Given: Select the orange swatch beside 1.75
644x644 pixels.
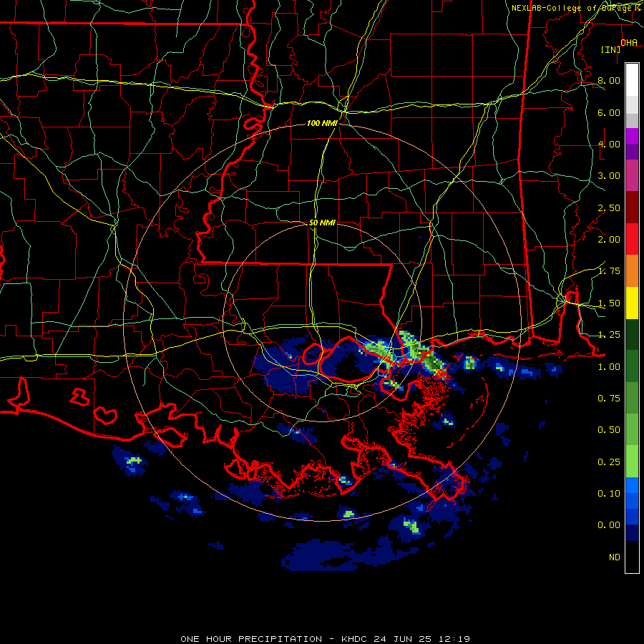Looking at the screenshot, I should (632, 271).
